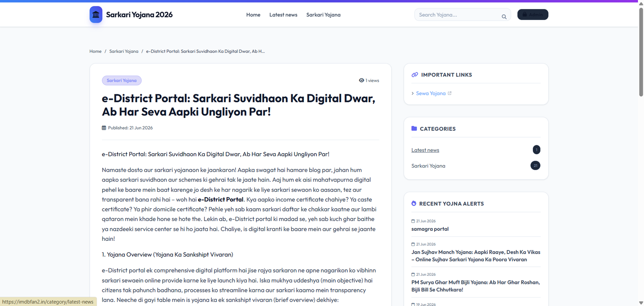
Task: Go to Home in the breadcrumb
Action: [95, 51]
